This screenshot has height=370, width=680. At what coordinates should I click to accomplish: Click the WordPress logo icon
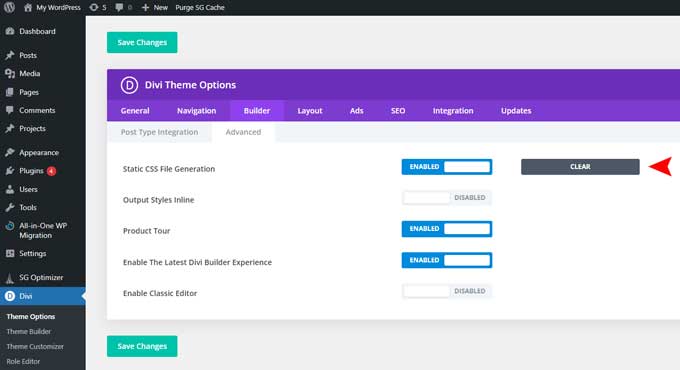click(9, 7)
